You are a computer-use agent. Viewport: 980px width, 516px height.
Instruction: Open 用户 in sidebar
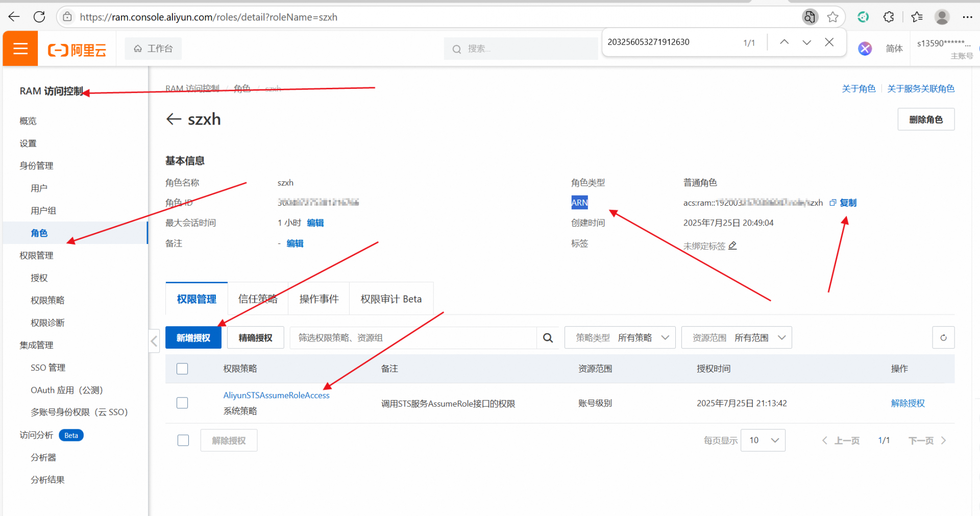(x=39, y=188)
